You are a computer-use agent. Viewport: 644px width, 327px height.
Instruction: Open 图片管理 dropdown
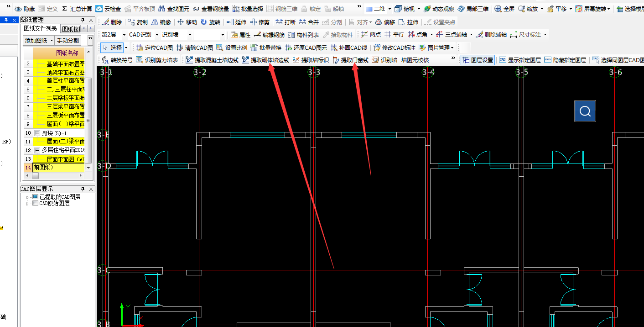[452, 47]
